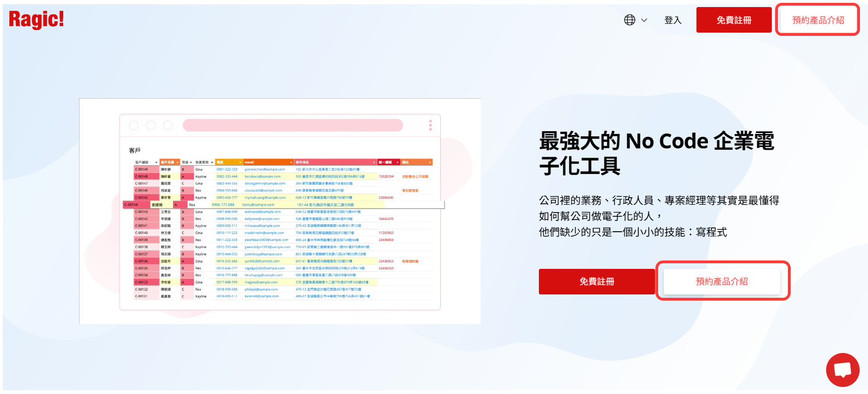The image size is (868, 394).
Task: Click phone number 0919-000-111 in last row
Action: click(227, 296)
